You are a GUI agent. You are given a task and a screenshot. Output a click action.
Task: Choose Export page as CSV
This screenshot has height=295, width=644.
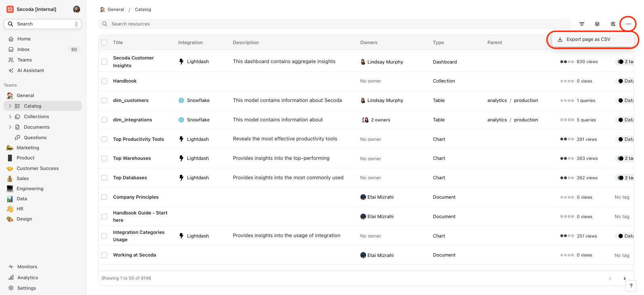coord(588,39)
